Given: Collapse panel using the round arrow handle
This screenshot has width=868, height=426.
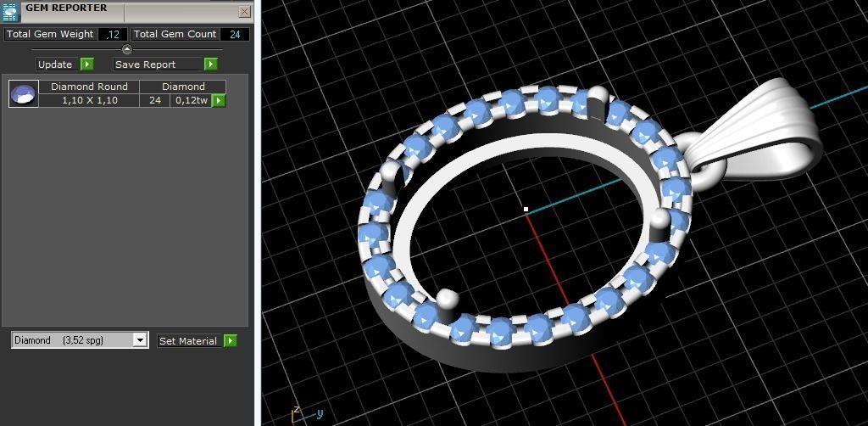Looking at the screenshot, I should click(x=127, y=49).
